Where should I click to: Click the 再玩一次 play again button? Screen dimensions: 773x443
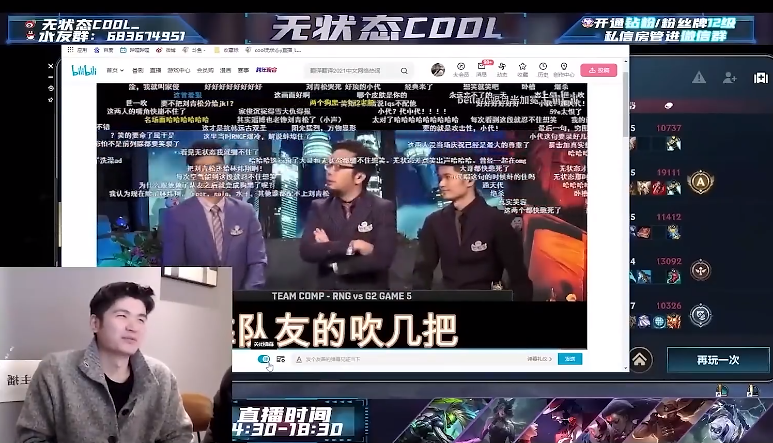click(x=718, y=360)
